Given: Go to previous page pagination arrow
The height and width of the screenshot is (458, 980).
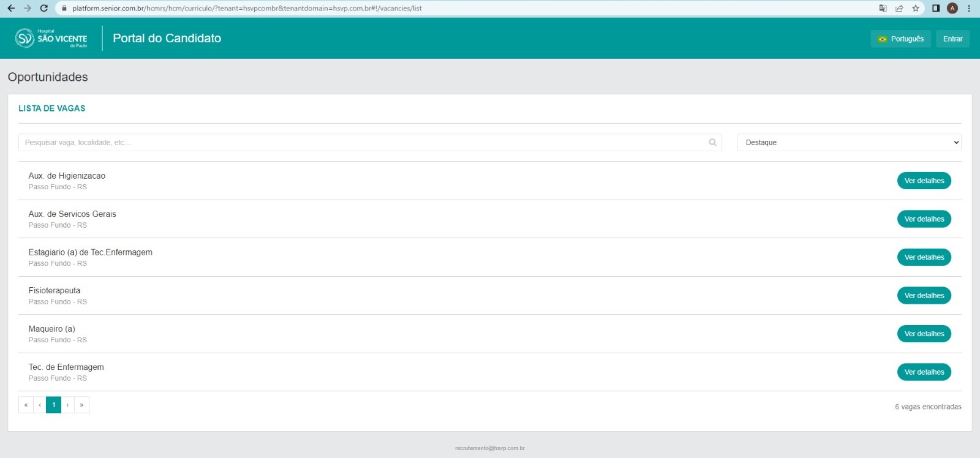Looking at the screenshot, I should 40,405.
